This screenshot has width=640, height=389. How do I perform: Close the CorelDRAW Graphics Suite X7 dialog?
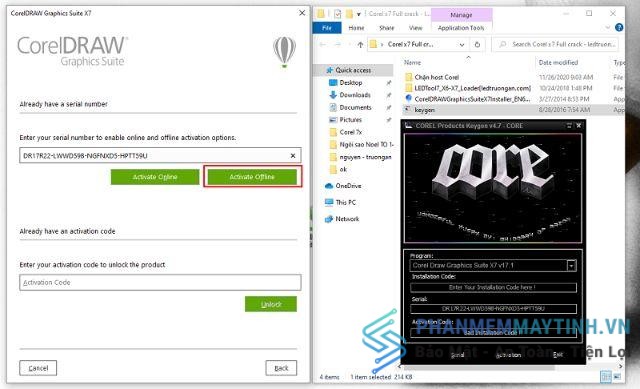pyautogui.click(x=302, y=13)
